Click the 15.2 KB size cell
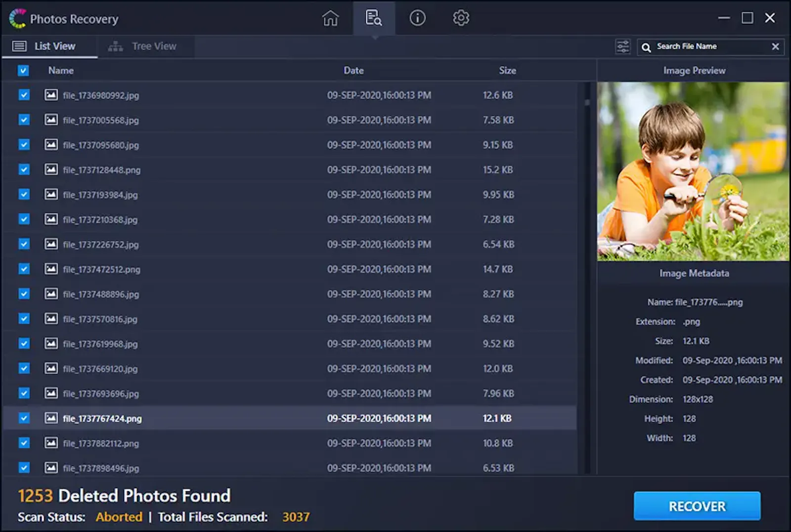The image size is (791, 532). point(498,170)
